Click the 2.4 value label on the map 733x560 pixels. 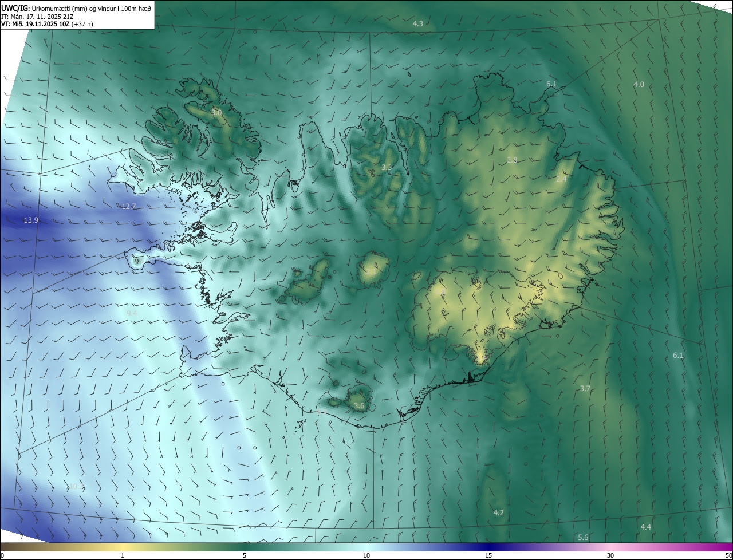coord(561,179)
